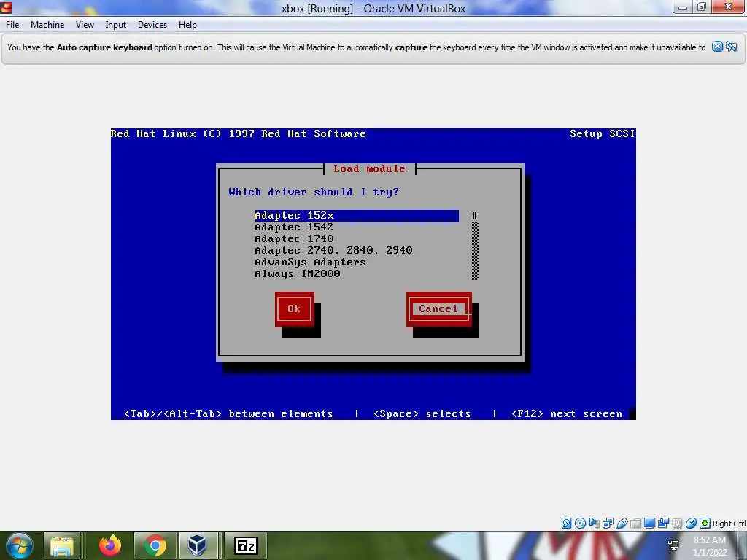Open File Explorer from the taskbar
The width and height of the screenshot is (747, 560).
(62, 545)
